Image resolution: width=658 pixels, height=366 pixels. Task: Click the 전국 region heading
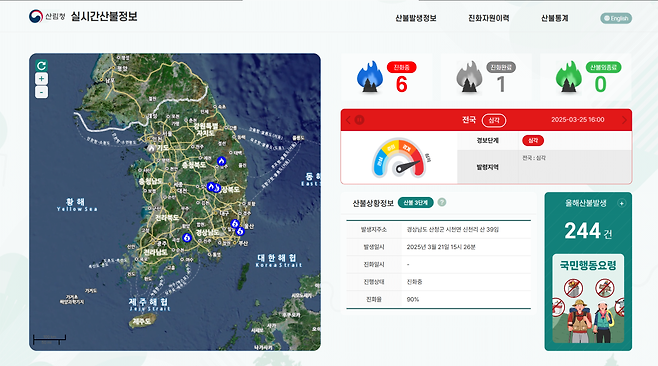(469, 120)
